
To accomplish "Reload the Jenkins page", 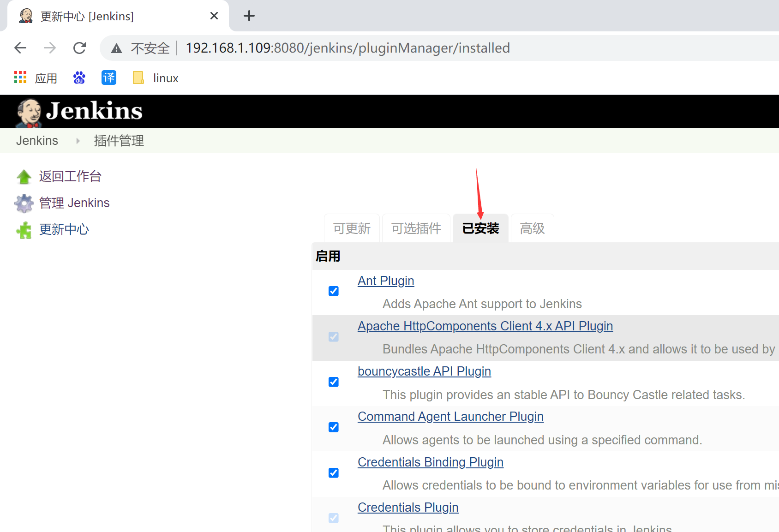I will click(79, 48).
